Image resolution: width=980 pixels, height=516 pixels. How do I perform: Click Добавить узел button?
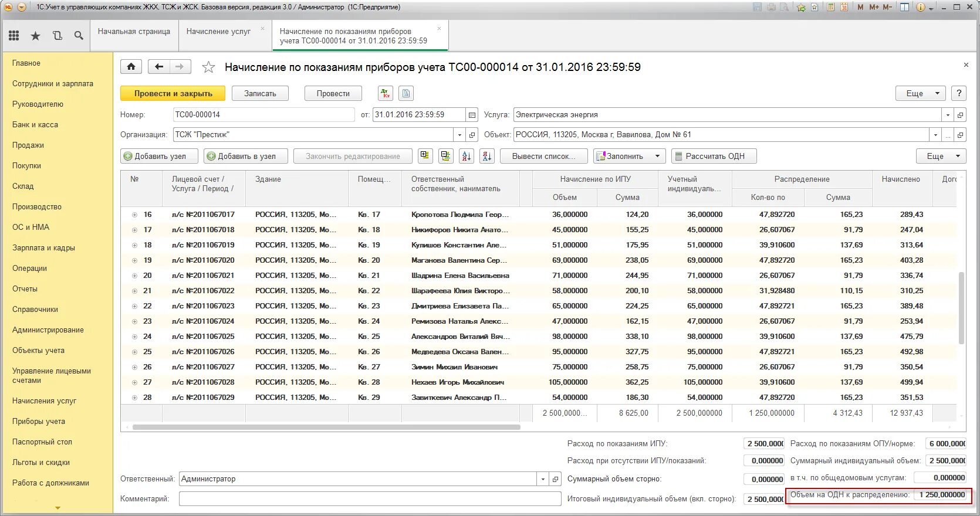pyautogui.click(x=159, y=156)
